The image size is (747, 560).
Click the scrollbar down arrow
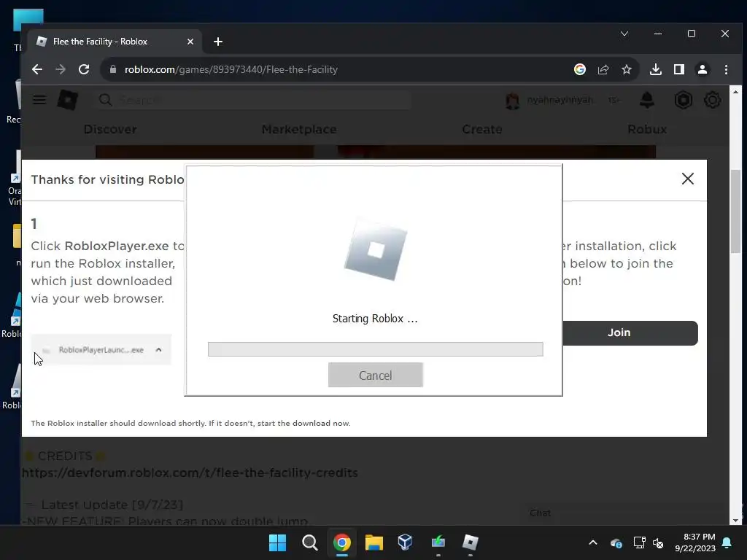pyautogui.click(x=735, y=520)
